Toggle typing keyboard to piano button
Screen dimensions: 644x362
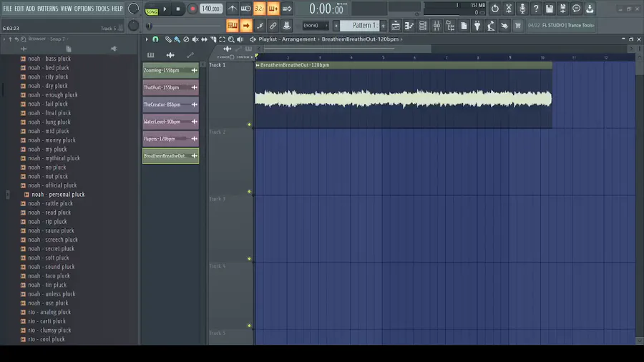point(232,26)
